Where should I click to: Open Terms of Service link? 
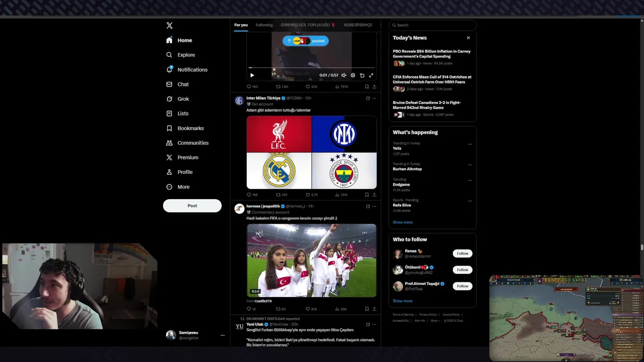[403, 315]
